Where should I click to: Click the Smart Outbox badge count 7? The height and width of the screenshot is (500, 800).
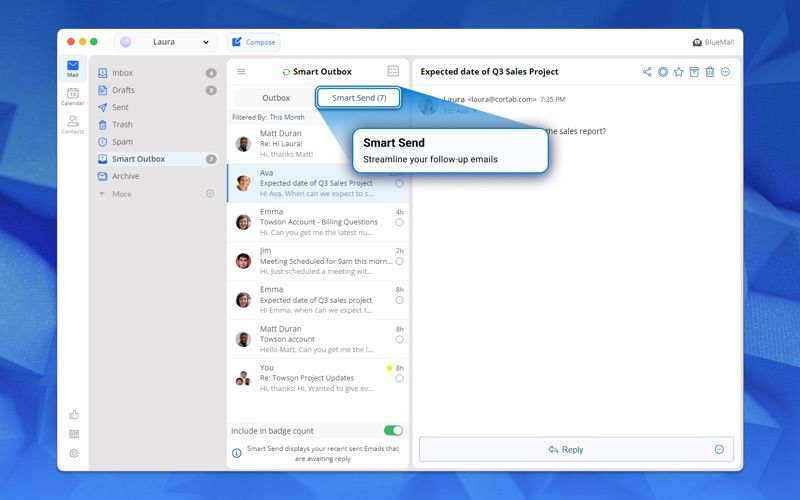(211, 159)
